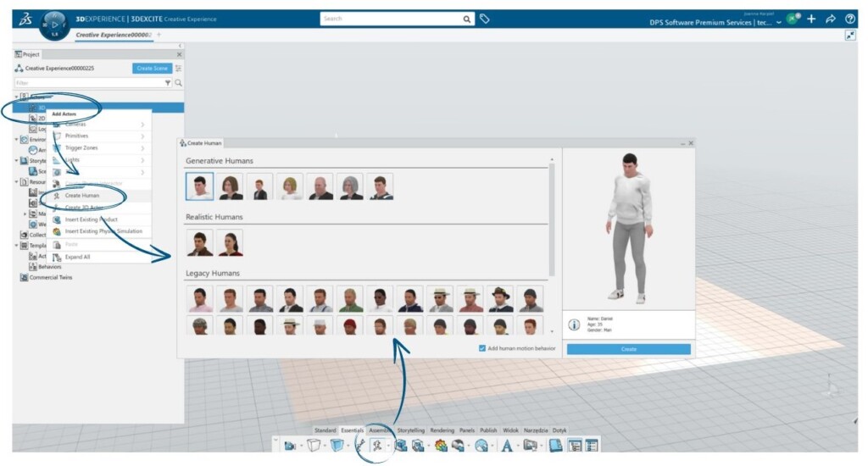The height and width of the screenshot is (466, 868).
Task: Select the first Realistic Humans thumbnail
Action: coord(199,242)
